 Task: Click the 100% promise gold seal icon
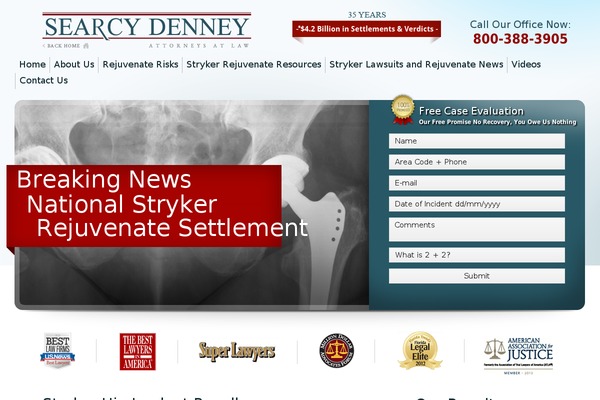[x=403, y=109]
